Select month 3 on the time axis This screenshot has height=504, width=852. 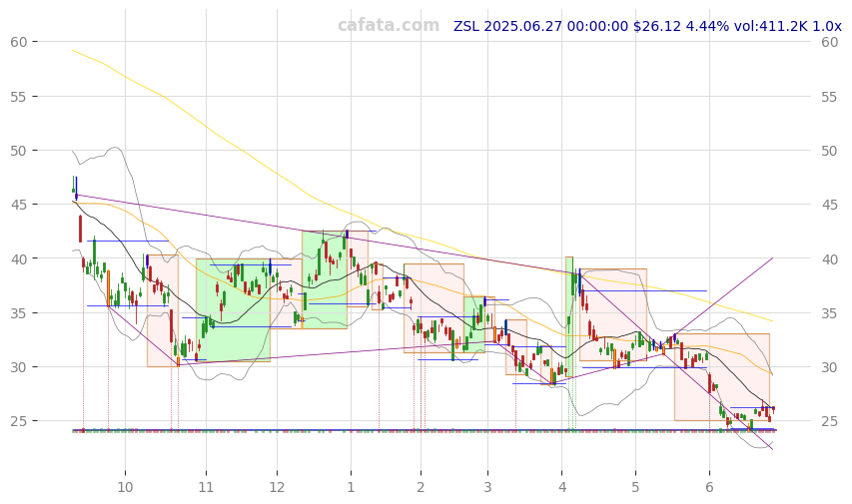coord(487,487)
